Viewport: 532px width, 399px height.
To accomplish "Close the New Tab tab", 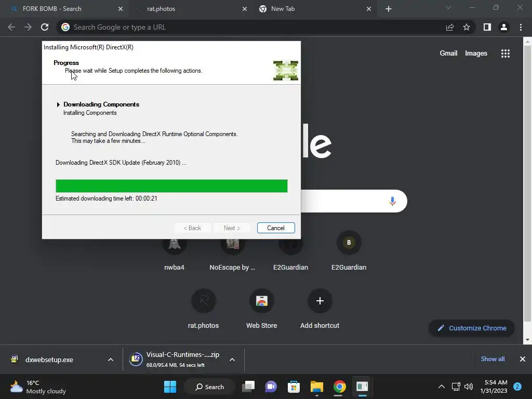I will click(369, 9).
